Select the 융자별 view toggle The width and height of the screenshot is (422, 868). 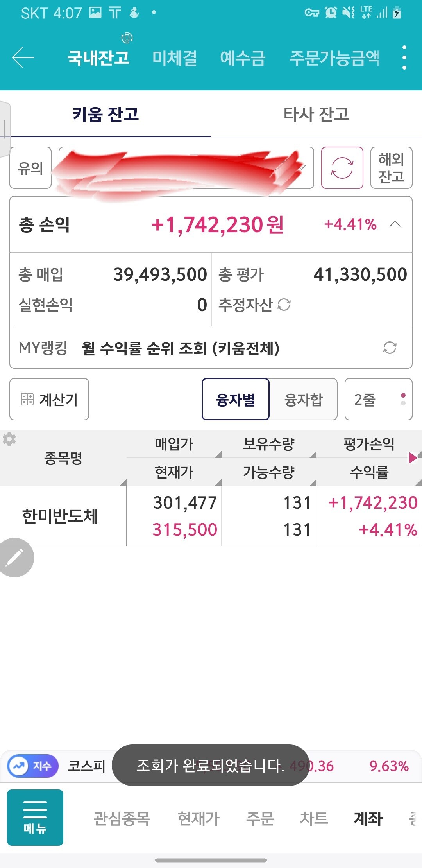point(236,399)
